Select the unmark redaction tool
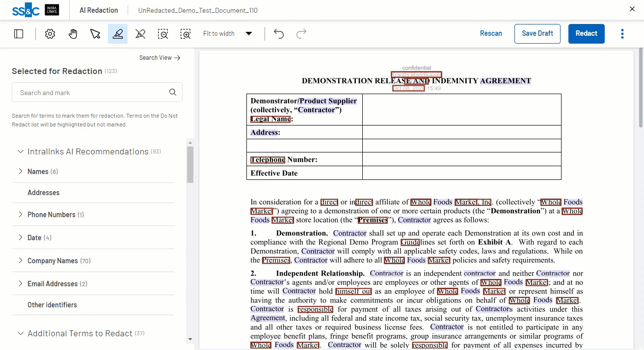 pyautogui.click(x=140, y=34)
